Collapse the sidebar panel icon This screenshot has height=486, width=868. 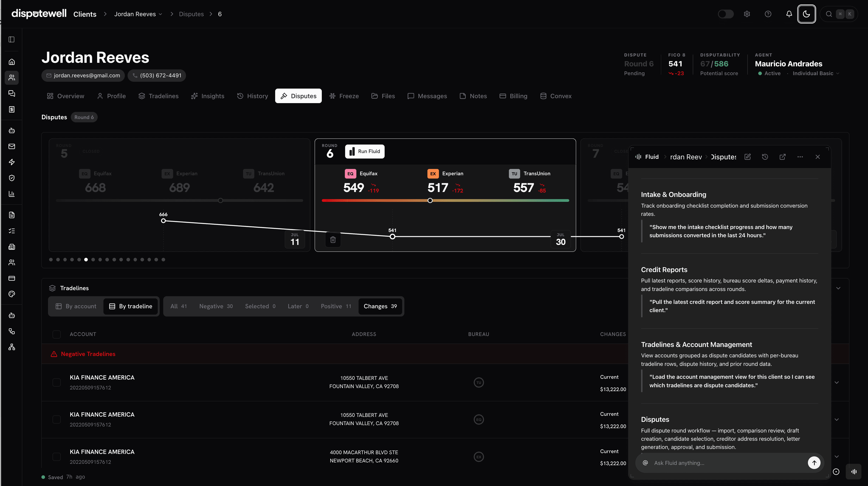tap(12, 39)
